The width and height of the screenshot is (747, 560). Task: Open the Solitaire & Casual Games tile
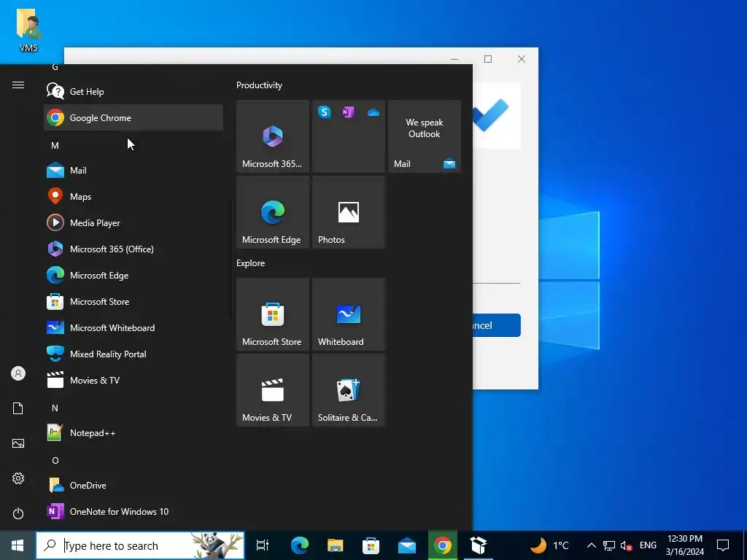click(x=349, y=390)
